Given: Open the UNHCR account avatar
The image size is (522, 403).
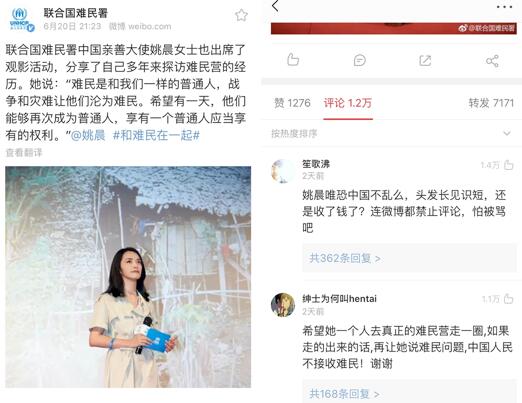Looking at the screenshot, I should (21, 19).
